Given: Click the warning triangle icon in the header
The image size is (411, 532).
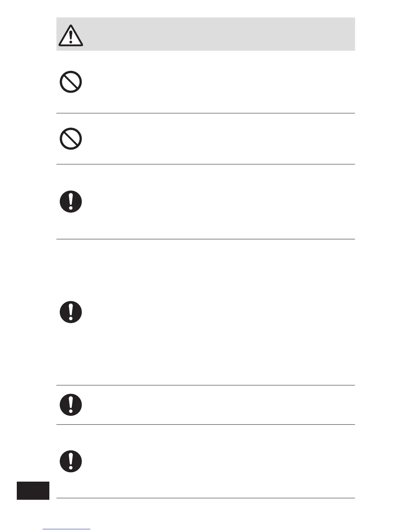Looking at the screenshot, I should tap(71, 35).
